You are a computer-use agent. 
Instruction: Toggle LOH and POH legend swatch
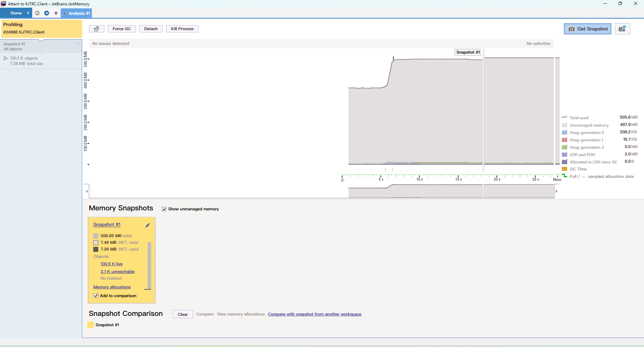[565, 154]
